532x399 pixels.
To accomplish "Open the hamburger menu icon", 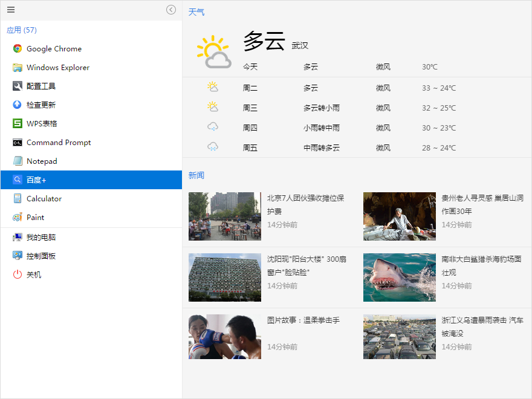I will pyautogui.click(x=11, y=10).
